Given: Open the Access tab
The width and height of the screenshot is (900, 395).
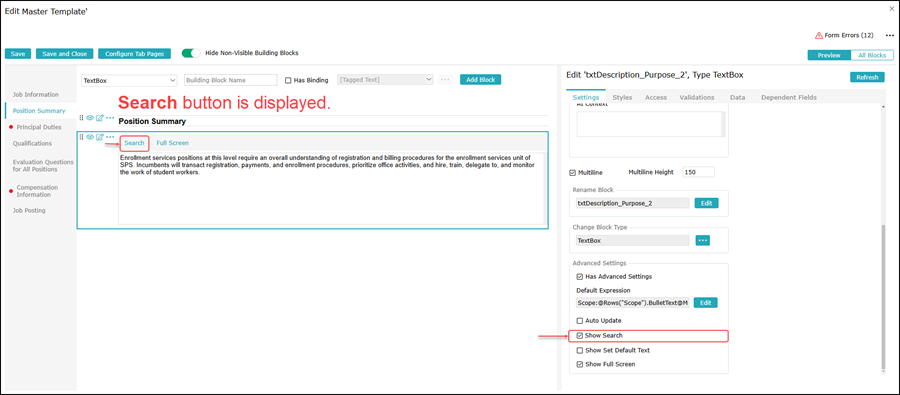Looking at the screenshot, I should 655,98.
